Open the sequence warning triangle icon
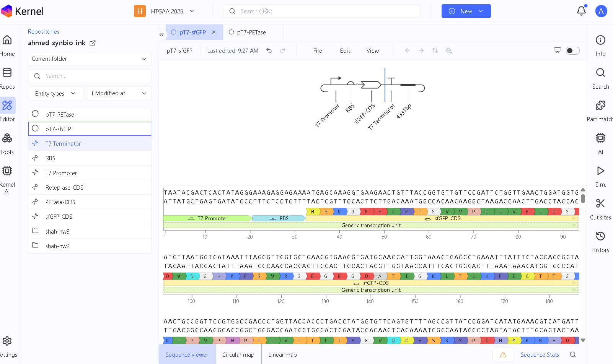The height and width of the screenshot is (364, 613). tap(503, 354)
